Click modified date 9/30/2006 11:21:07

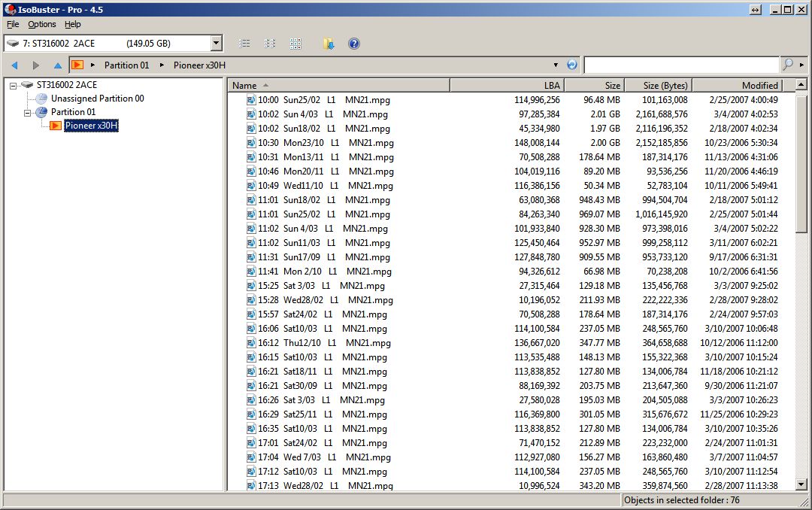pyautogui.click(x=741, y=386)
